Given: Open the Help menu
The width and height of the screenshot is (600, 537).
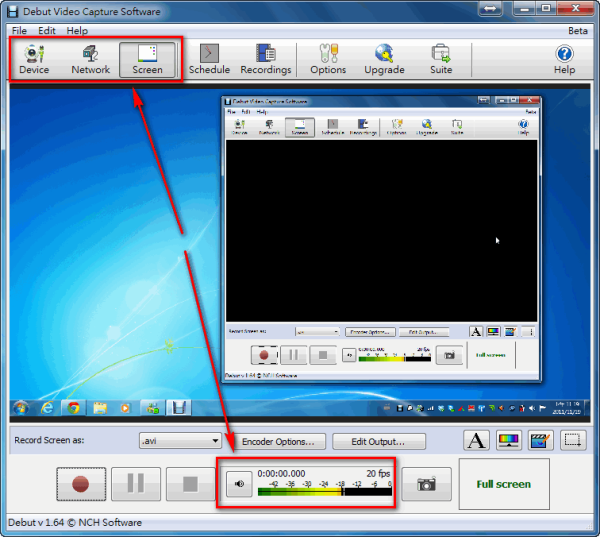Looking at the screenshot, I should (77, 31).
